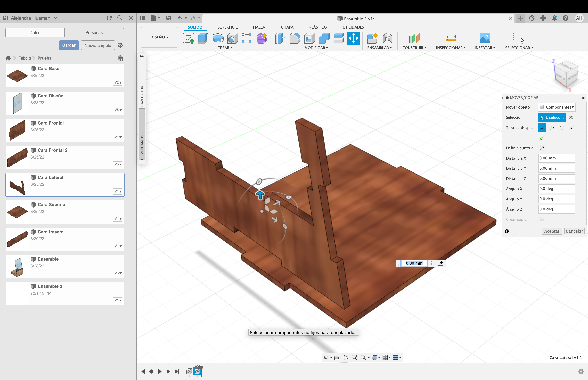
Task: Select the Press Pull tool
Action: coord(280,38)
